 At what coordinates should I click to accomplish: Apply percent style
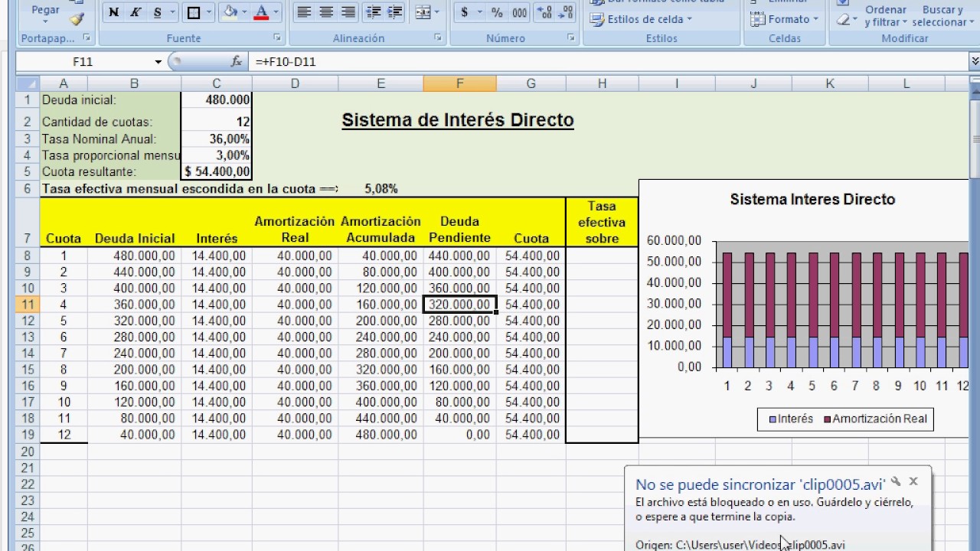pos(497,12)
